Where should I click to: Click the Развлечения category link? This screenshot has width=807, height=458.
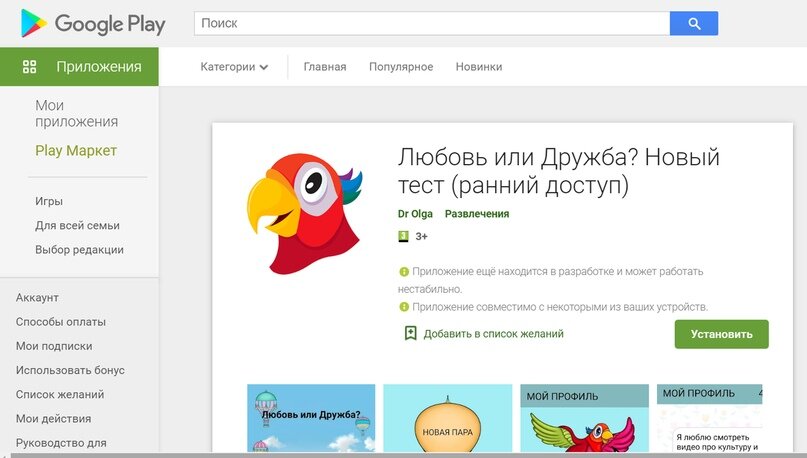pyautogui.click(x=477, y=214)
